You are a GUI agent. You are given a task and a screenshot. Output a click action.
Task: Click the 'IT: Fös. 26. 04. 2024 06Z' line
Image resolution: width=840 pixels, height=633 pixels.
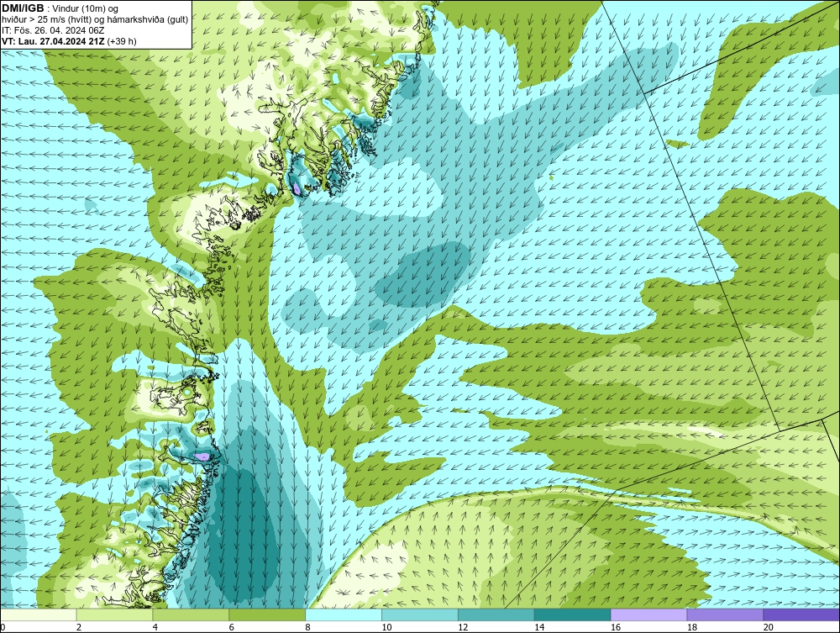point(52,30)
